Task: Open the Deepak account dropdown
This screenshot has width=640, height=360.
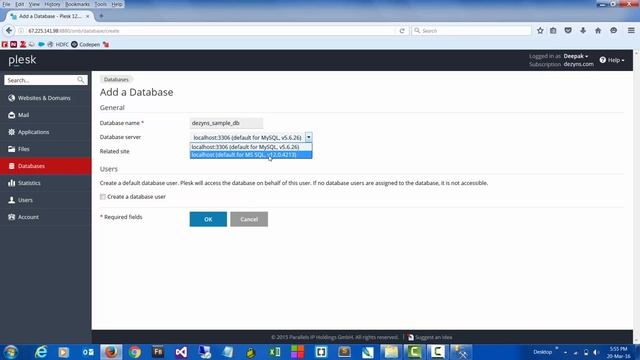Action: tap(576, 56)
